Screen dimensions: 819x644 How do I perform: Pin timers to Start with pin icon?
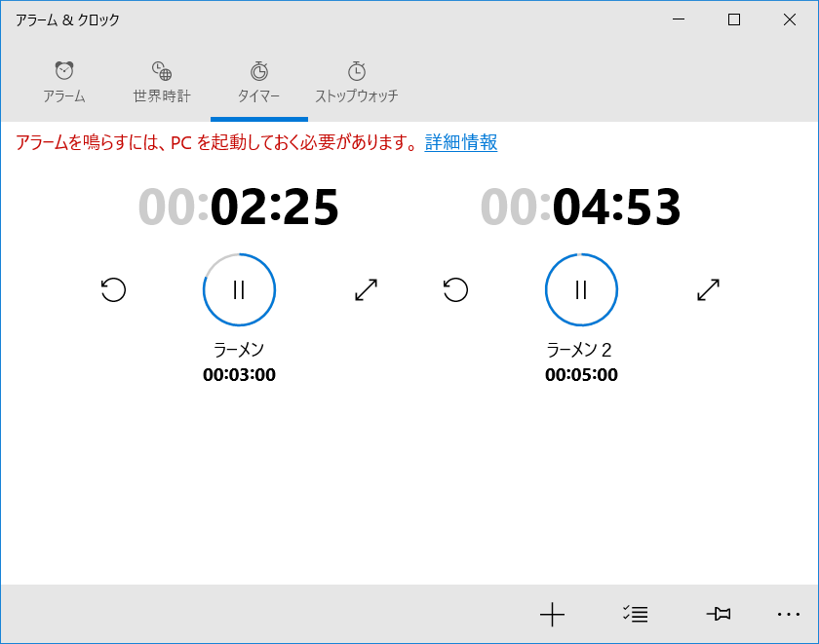(719, 614)
